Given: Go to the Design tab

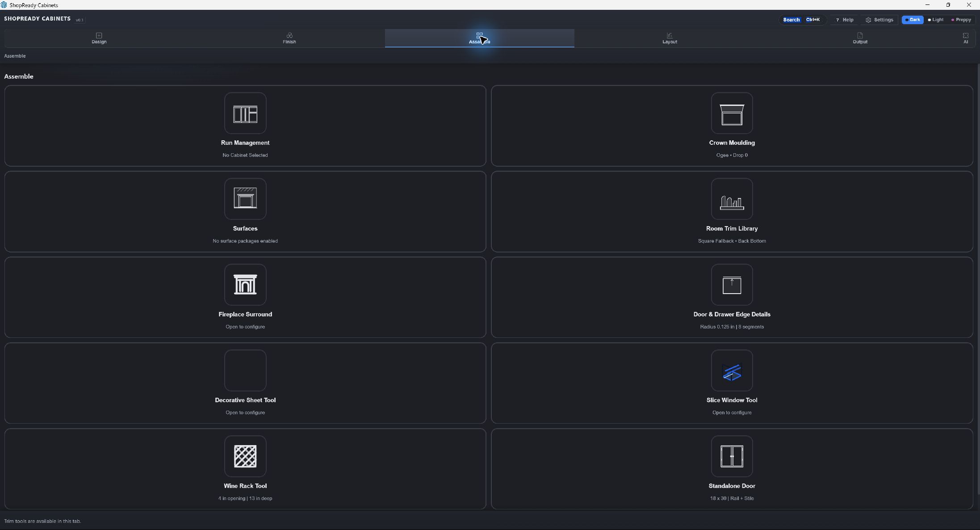Looking at the screenshot, I should point(99,38).
